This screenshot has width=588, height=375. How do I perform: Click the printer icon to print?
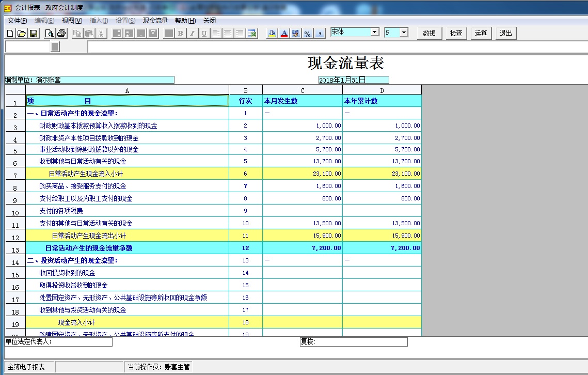(x=61, y=34)
